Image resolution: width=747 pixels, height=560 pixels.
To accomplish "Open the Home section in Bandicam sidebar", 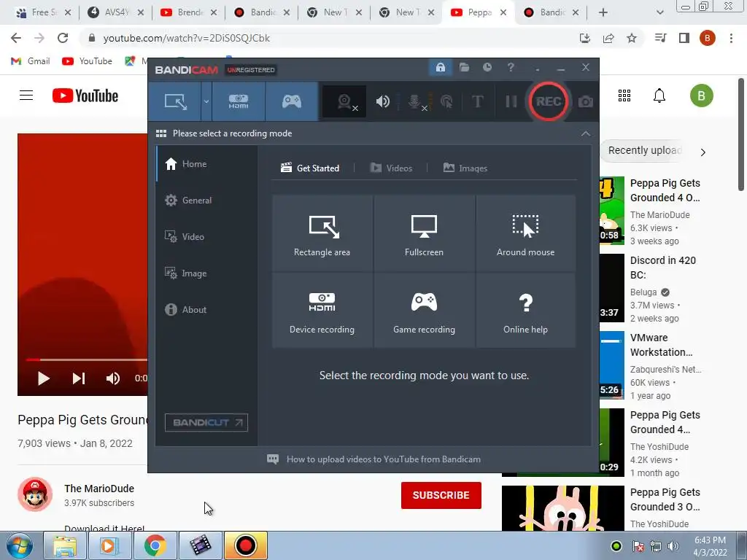I will click(206, 164).
